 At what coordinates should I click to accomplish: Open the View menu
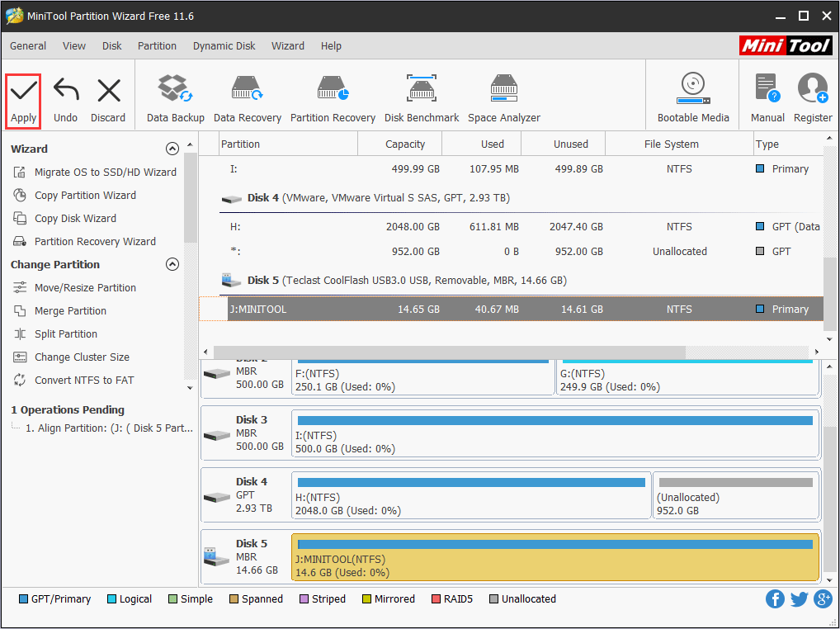[x=74, y=46]
